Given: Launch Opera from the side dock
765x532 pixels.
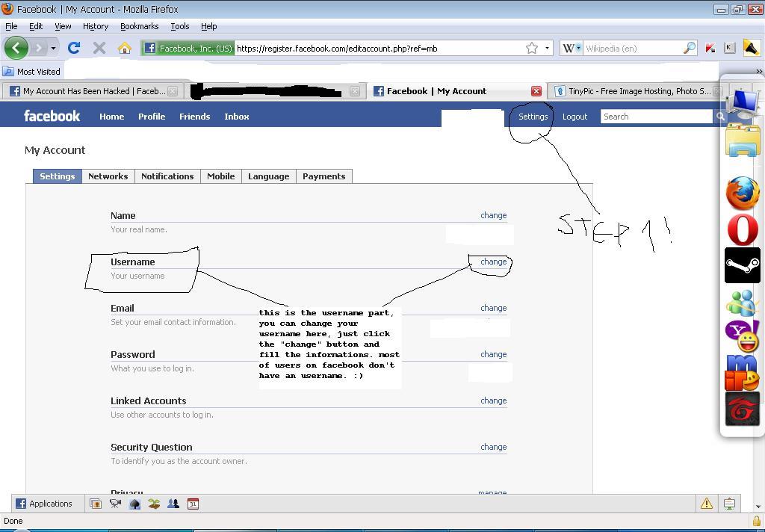Looking at the screenshot, I should coord(743,229).
